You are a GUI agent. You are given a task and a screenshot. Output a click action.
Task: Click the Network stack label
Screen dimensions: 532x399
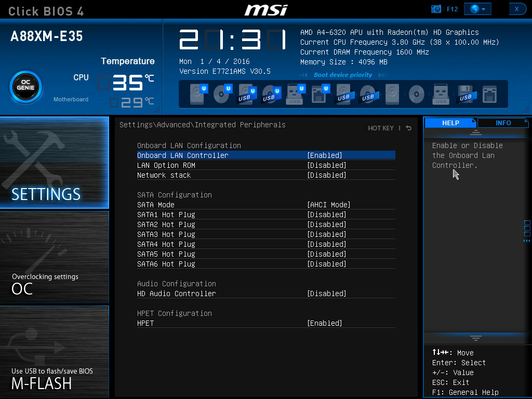coord(164,175)
